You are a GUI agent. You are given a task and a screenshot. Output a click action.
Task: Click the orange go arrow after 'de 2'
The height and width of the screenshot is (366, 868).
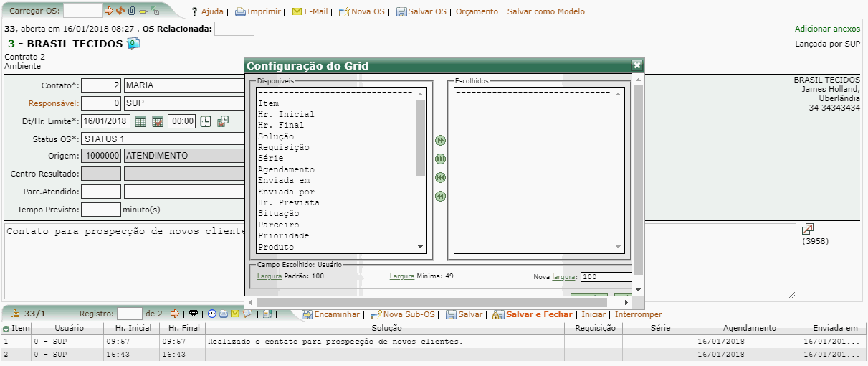(174, 314)
